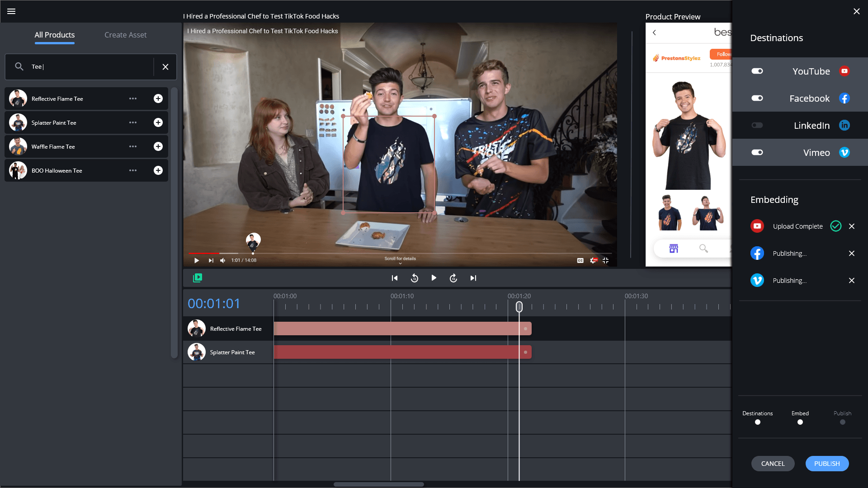Image resolution: width=868 pixels, height=488 pixels.
Task: Click the storefront icon in Product Preview
Action: click(673, 248)
